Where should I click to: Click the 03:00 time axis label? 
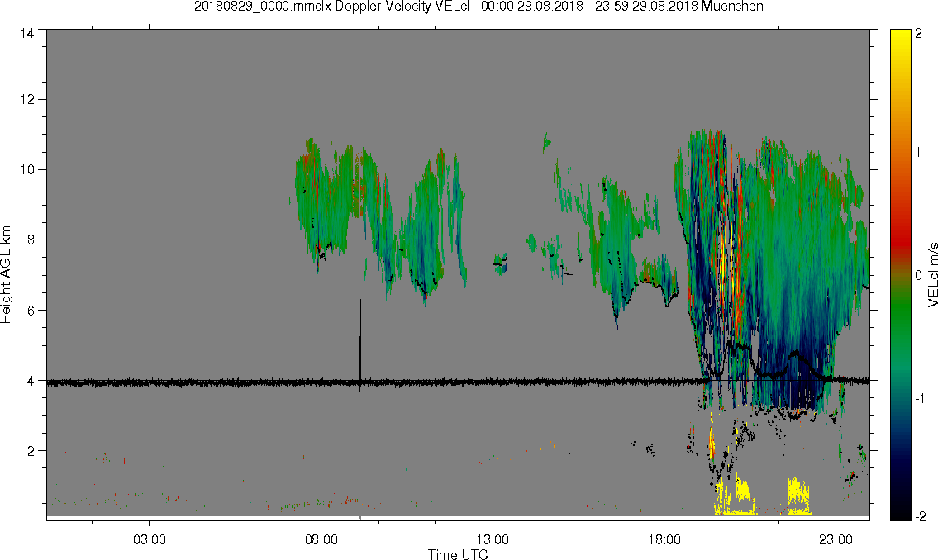(x=150, y=539)
